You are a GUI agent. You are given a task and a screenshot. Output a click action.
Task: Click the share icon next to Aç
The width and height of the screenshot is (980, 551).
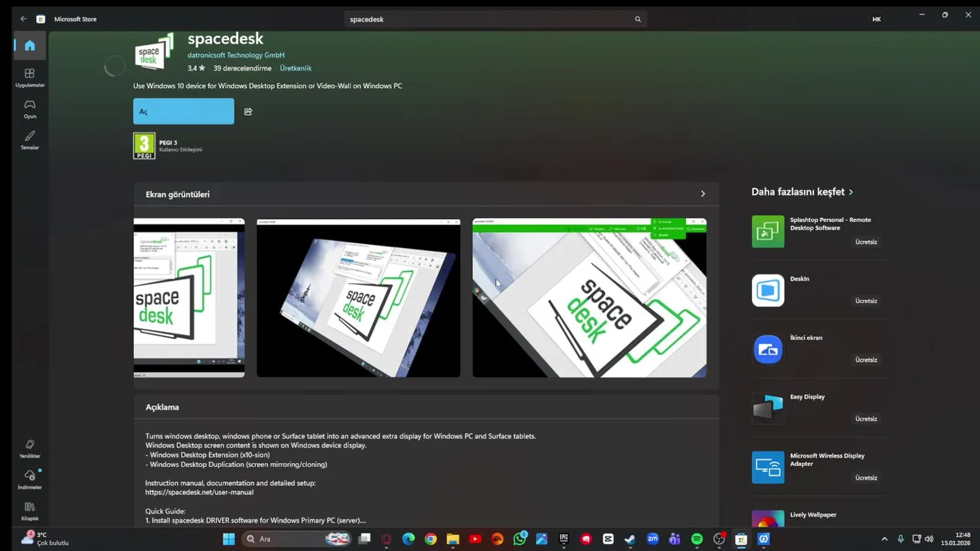pyautogui.click(x=248, y=112)
